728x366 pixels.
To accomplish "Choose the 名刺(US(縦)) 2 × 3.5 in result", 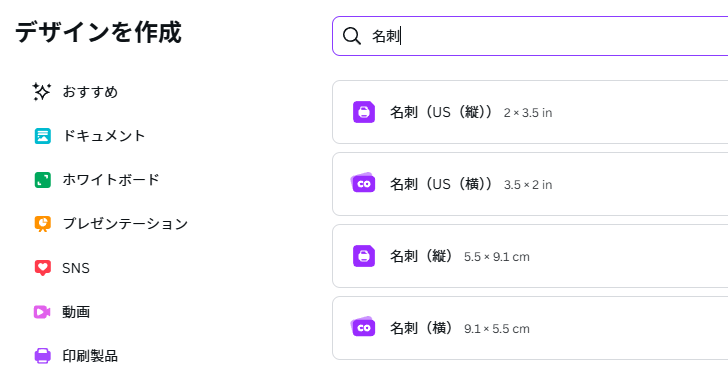I will point(530,112).
